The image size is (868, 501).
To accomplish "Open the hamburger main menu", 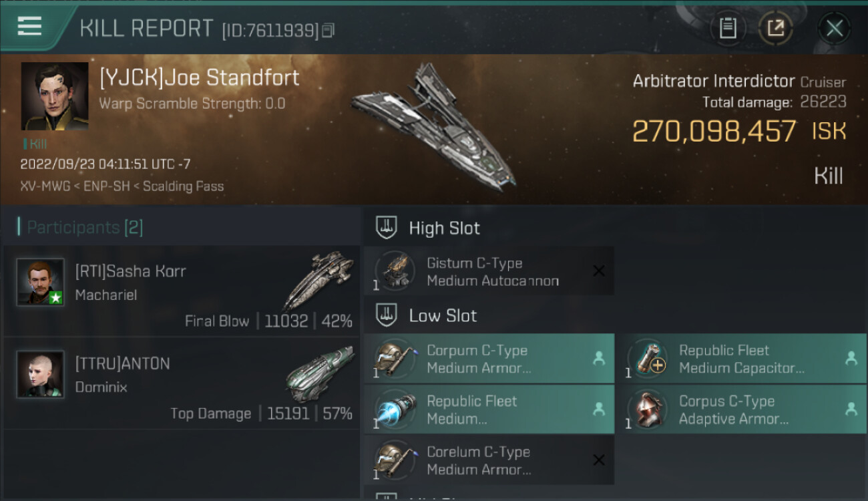I will tap(29, 27).
